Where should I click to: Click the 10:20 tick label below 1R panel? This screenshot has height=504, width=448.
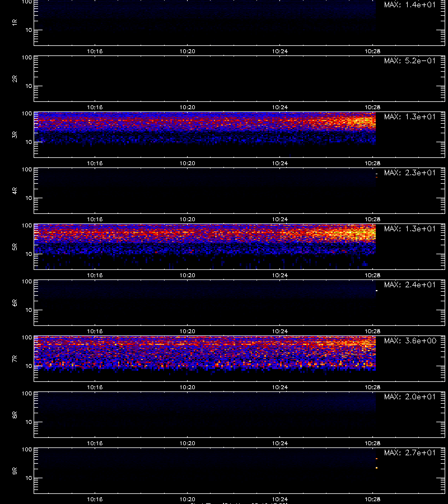[x=188, y=51]
